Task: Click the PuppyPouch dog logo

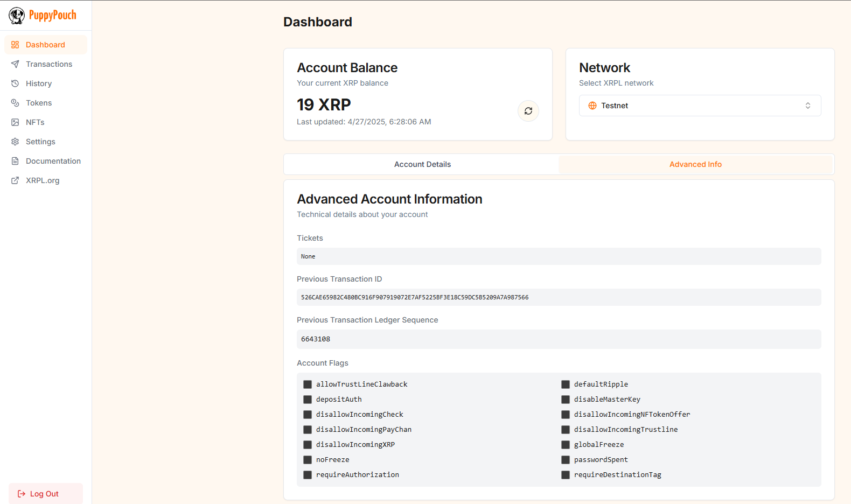Action: click(17, 16)
